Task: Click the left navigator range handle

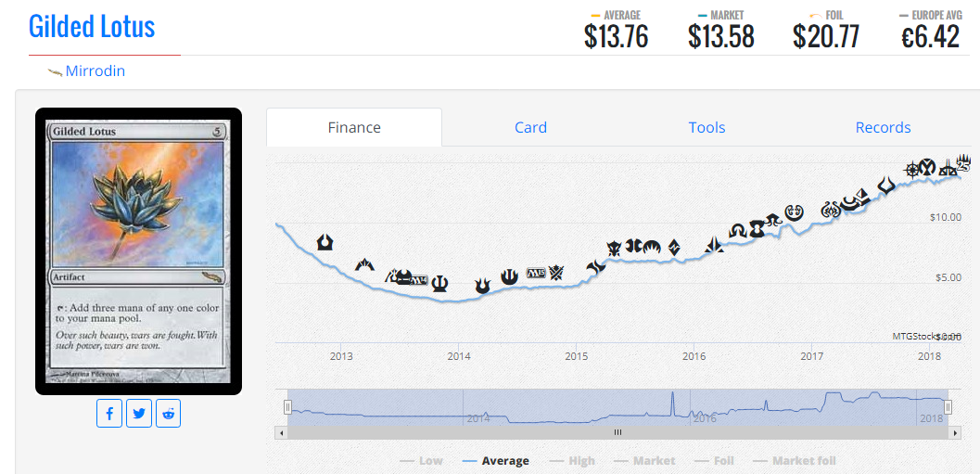Action: click(x=287, y=408)
